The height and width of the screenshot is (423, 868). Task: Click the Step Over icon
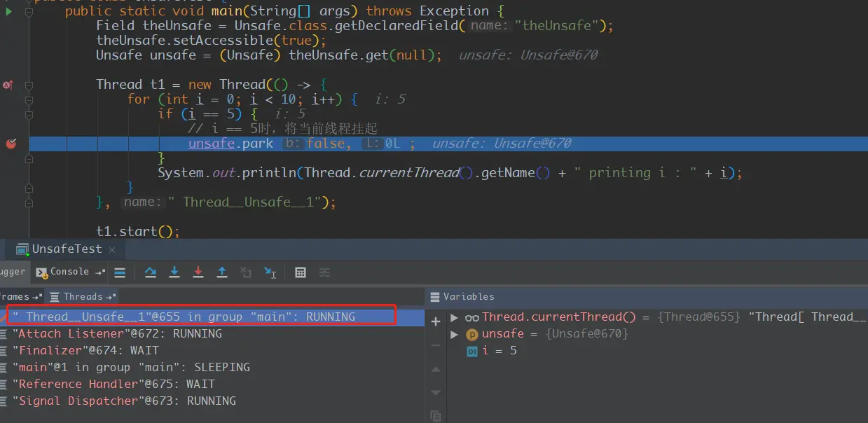[x=150, y=272]
